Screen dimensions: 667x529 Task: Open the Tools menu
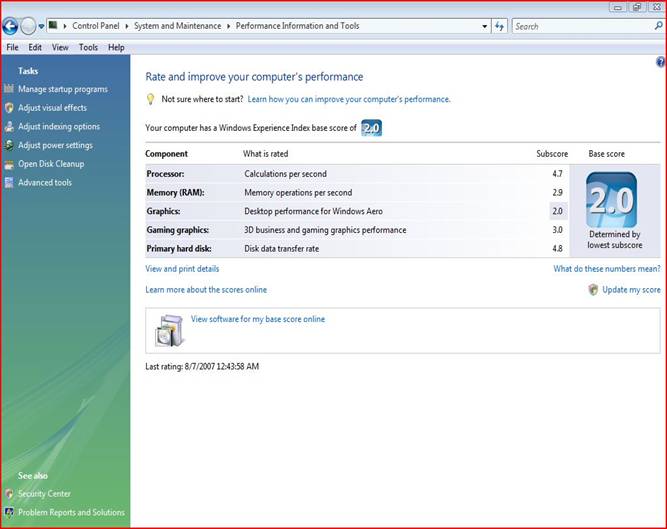click(88, 47)
